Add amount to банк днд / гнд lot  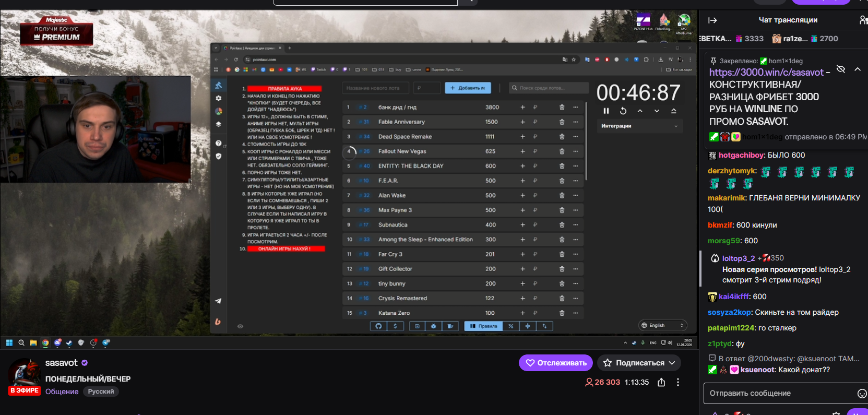(x=522, y=107)
